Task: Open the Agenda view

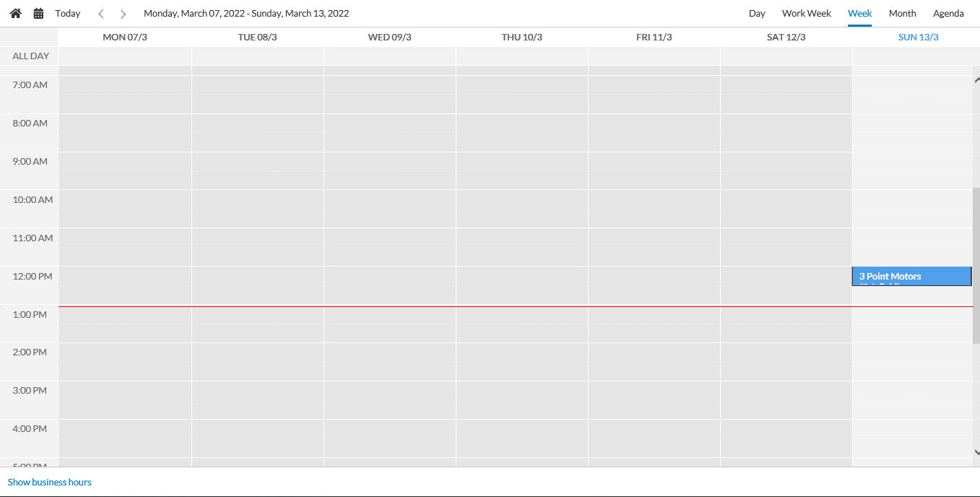Action: [x=948, y=13]
